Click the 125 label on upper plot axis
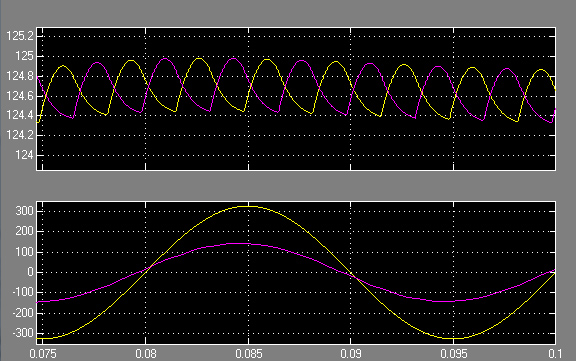Image resolution: width=576 pixels, height=361 pixels. click(24, 56)
